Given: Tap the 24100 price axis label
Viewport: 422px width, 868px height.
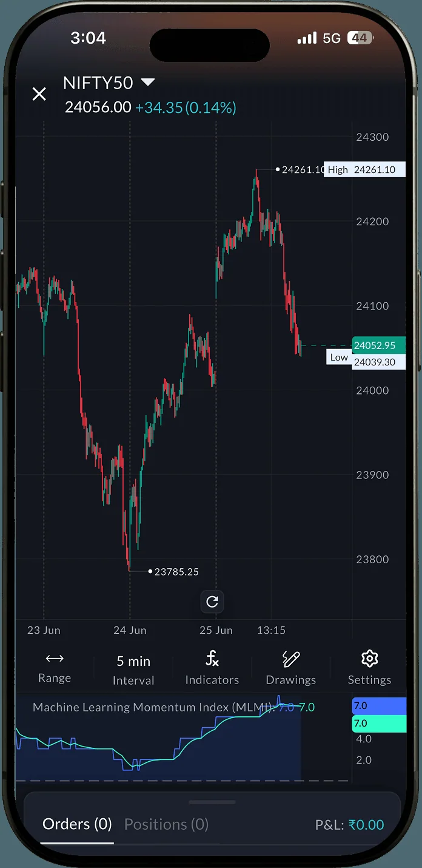Looking at the screenshot, I should pos(372,306).
